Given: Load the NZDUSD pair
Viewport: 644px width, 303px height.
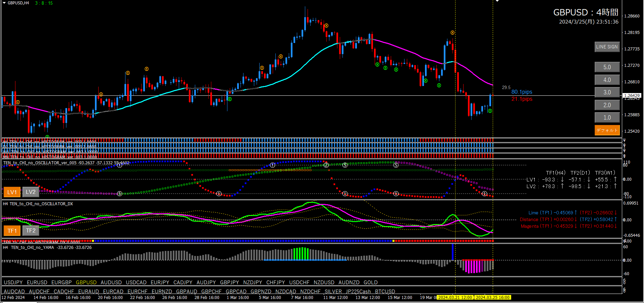Looking at the screenshot, I should pyautogui.click(x=324, y=283).
